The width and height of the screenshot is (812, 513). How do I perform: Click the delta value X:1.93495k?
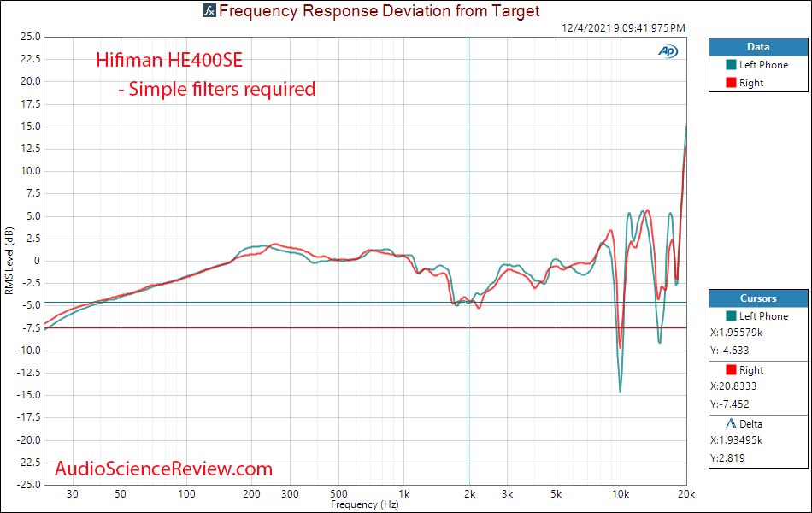point(737,440)
